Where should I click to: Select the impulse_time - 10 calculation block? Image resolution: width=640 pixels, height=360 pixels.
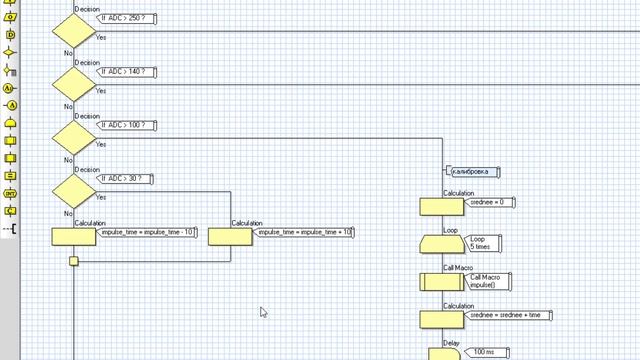pyautogui.click(x=73, y=237)
